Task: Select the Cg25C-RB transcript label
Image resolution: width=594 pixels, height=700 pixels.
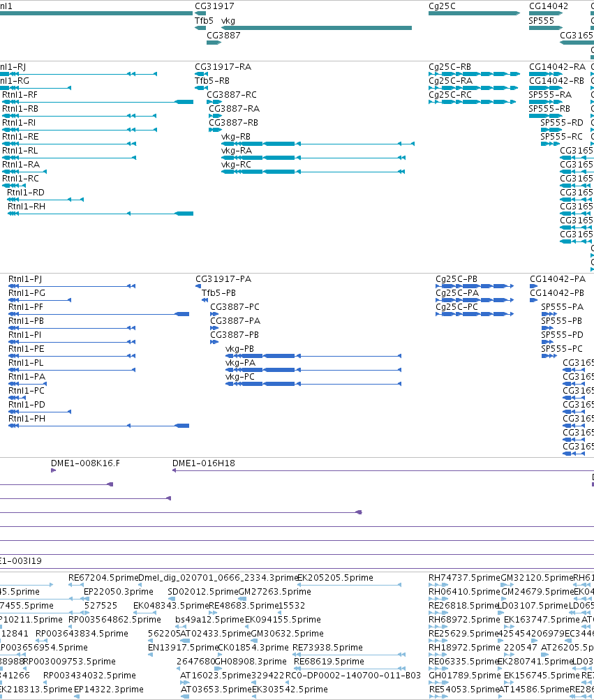Action: [x=450, y=67]
